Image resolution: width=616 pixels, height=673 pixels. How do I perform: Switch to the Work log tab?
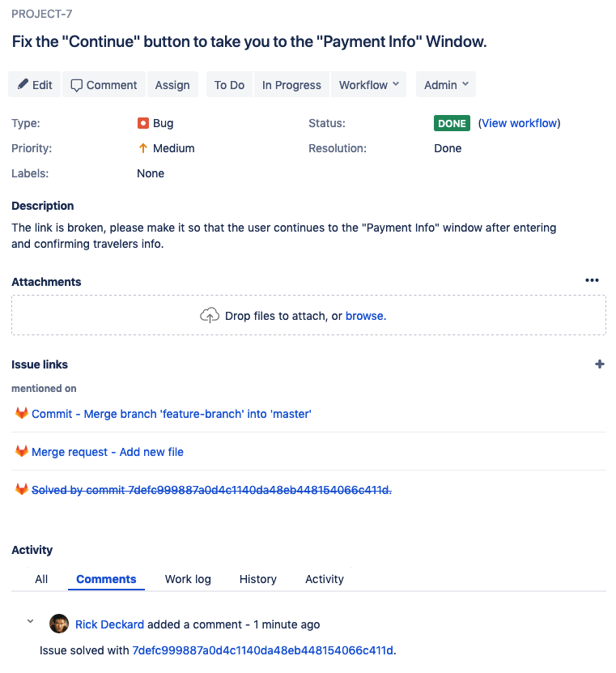187,579
